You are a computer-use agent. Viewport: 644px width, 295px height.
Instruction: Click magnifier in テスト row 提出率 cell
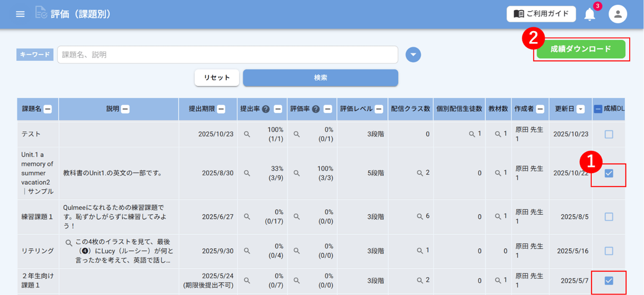click(x=247, y=134)
